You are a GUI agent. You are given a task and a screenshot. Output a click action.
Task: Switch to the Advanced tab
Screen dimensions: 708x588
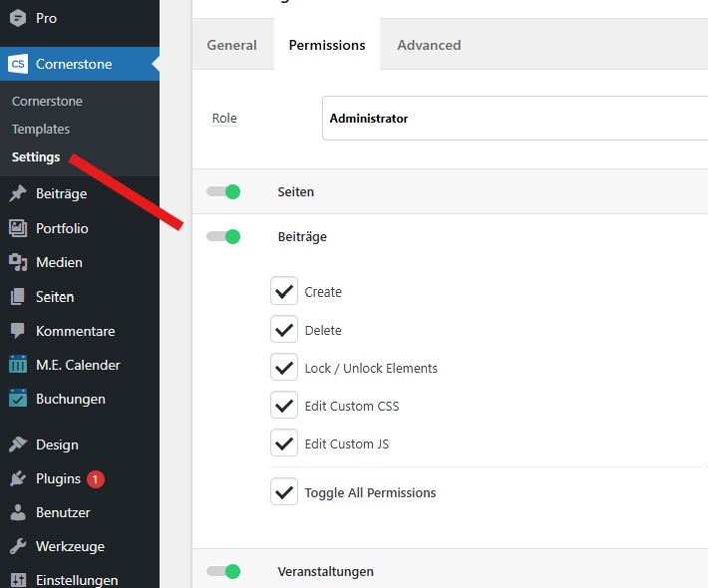(429, 45)
